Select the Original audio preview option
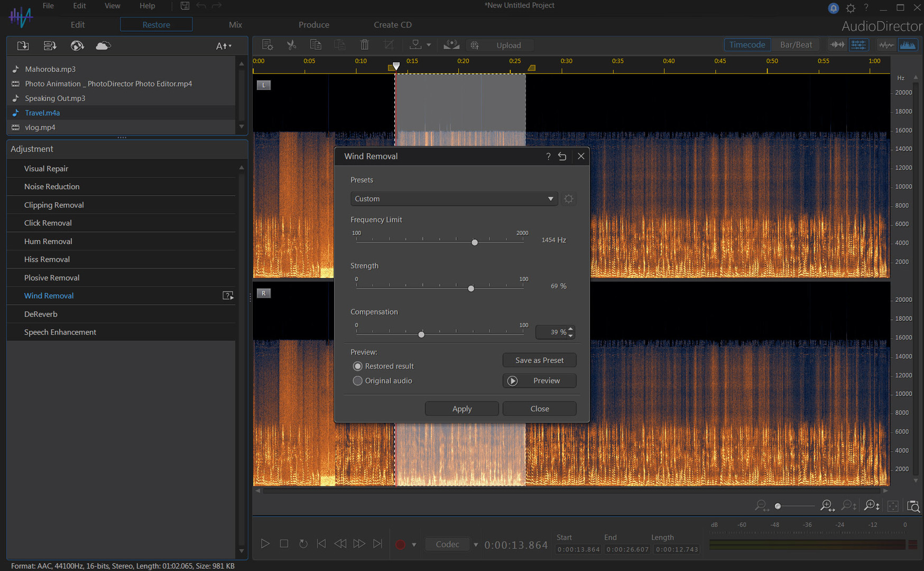924x571 pixels. click(x=358, y=381)
